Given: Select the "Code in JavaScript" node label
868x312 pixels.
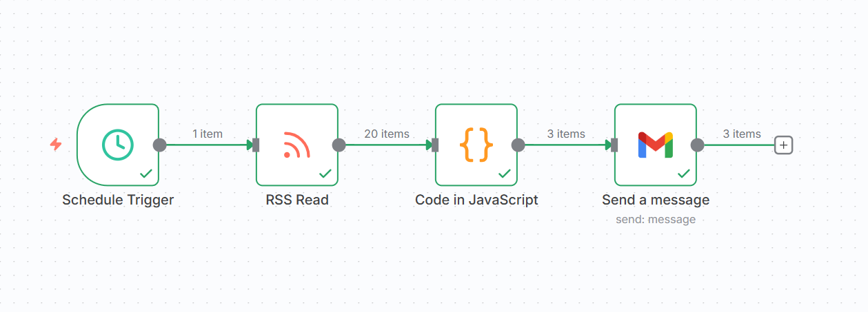Looking at the screenshot, I should (476, 200).
